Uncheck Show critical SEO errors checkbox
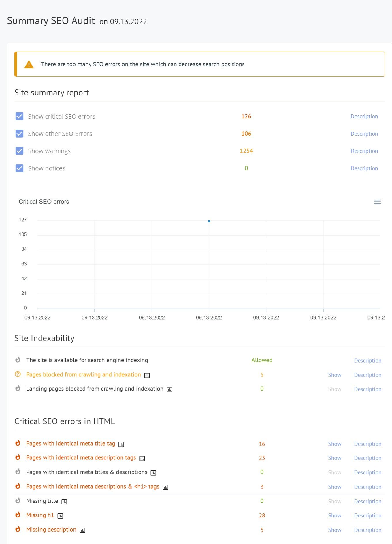The image size is (392, 544). tap(19, 116)
